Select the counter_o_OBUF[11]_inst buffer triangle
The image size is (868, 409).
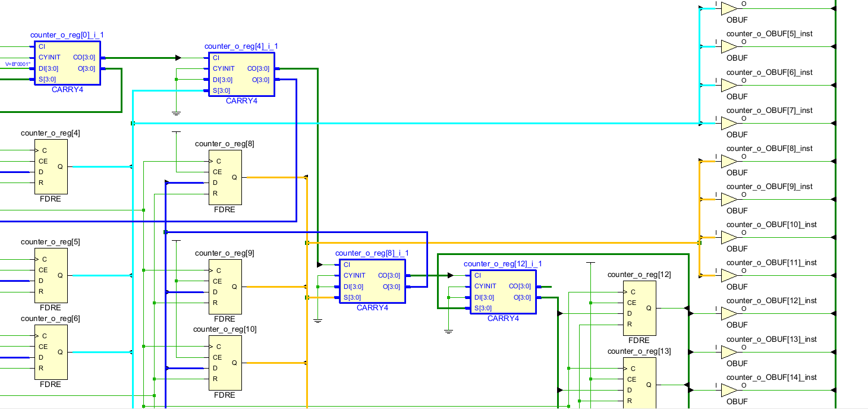click(728, 275)
